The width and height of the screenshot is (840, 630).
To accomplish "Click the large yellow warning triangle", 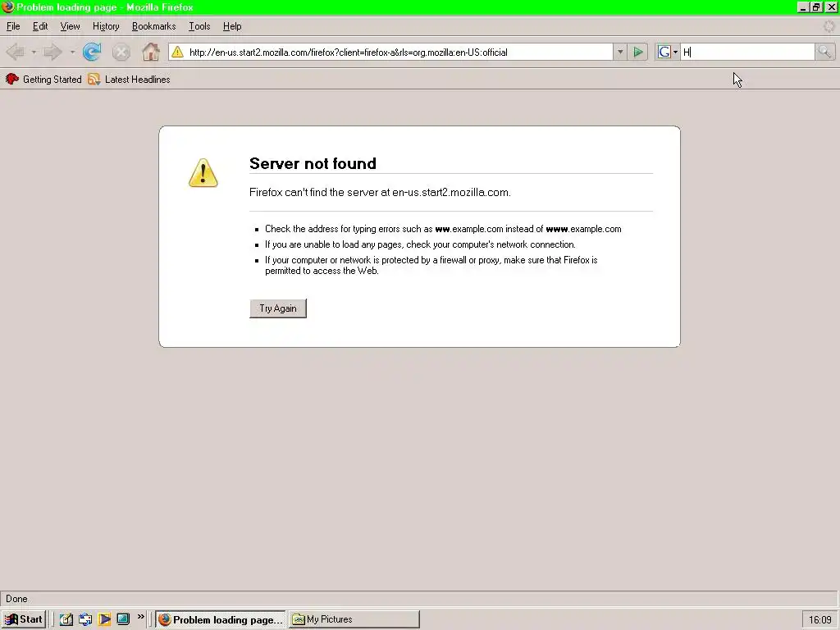I will click(203, 172).
